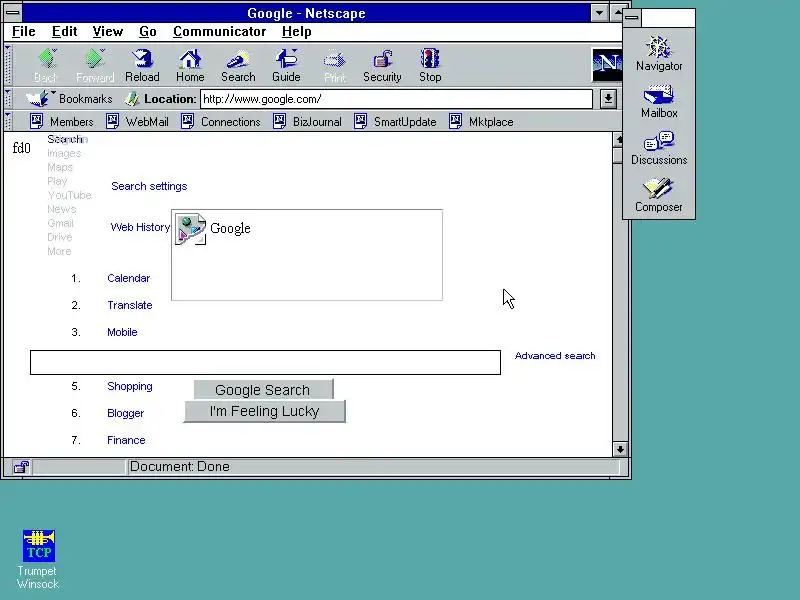Follow the Calendar link
The height and width of the screenshot is (600, 800).
point(129,278)
